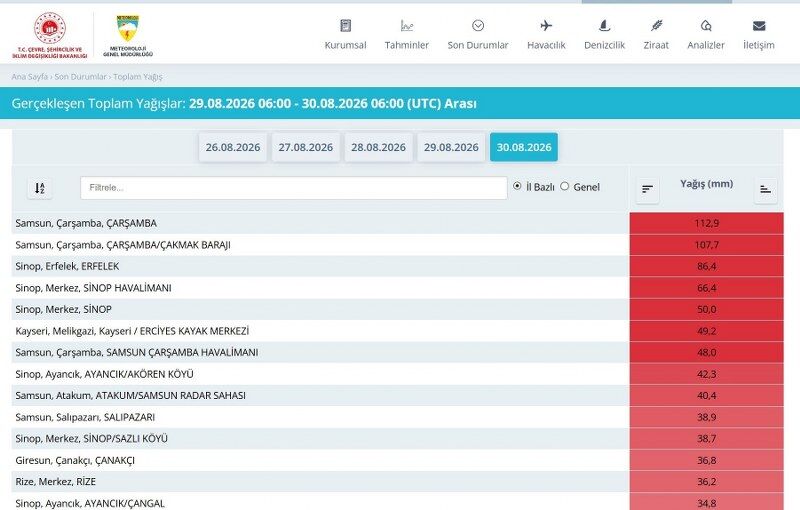Click the 38,7 rainfall value
Viewport: 800px width, 510px height.
point(707,439)
